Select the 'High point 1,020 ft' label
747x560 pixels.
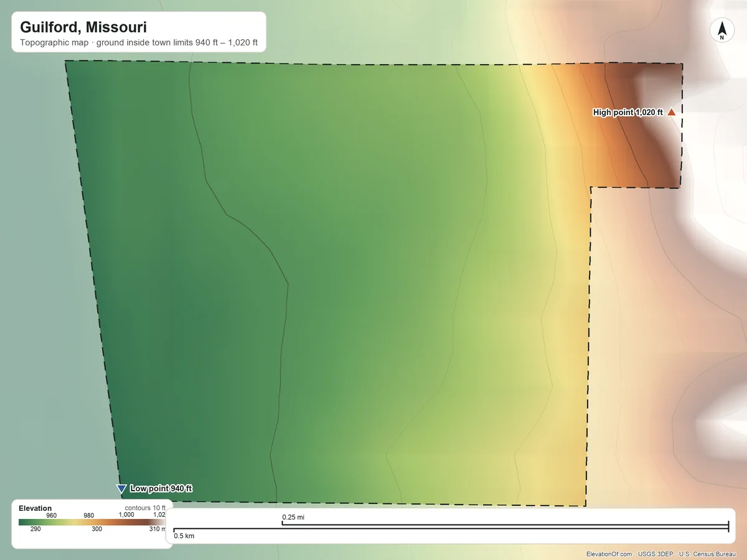628,113
